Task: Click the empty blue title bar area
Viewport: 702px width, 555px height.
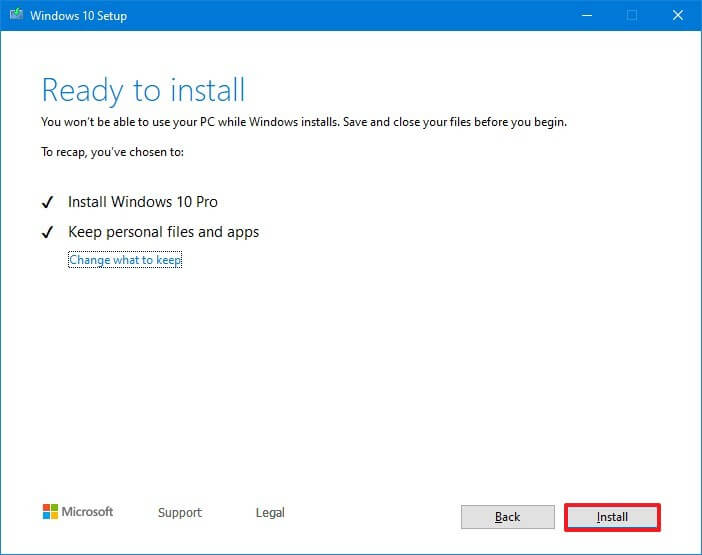Action: 350,16
